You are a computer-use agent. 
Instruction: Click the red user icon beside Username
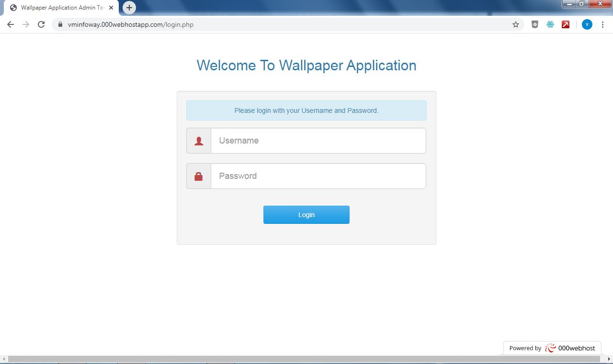coord(199,141)
